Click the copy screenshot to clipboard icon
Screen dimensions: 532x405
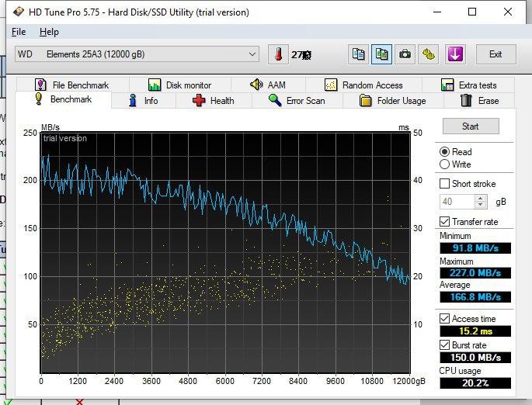point(381,54)
